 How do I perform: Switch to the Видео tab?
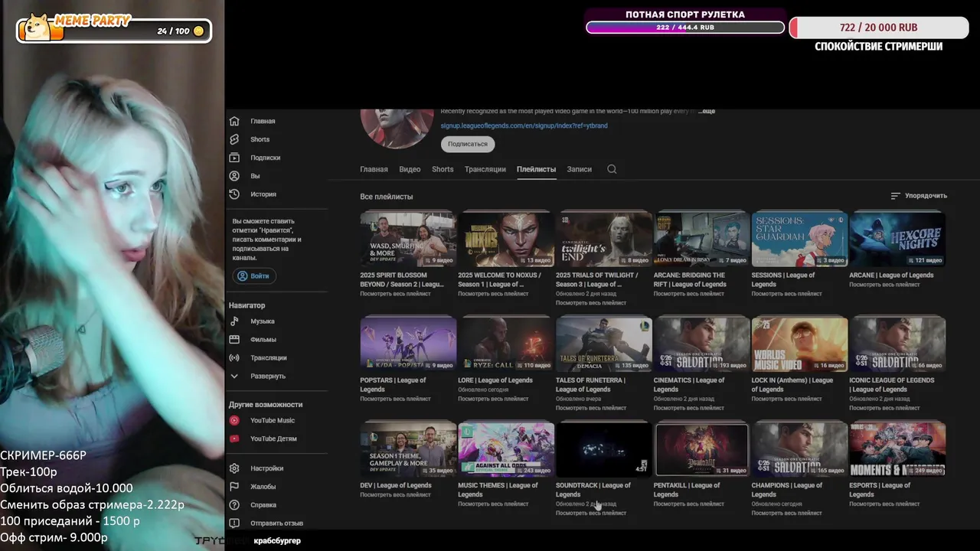(410, 169)
